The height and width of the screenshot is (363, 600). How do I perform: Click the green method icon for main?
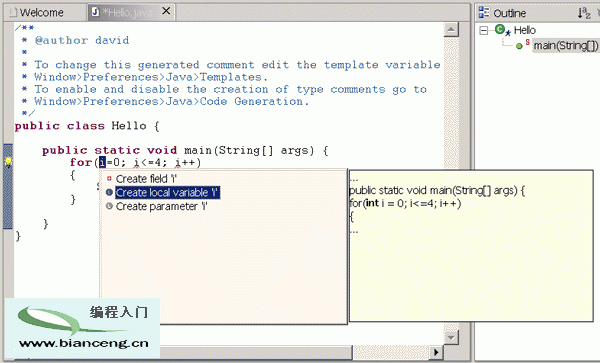point(519,46)
